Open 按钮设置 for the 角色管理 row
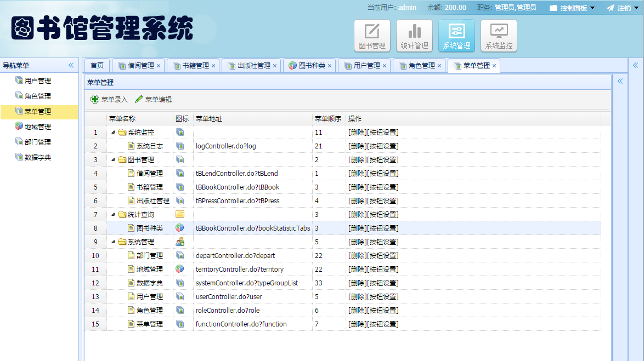644x361 pixels. tap(385, 310)
